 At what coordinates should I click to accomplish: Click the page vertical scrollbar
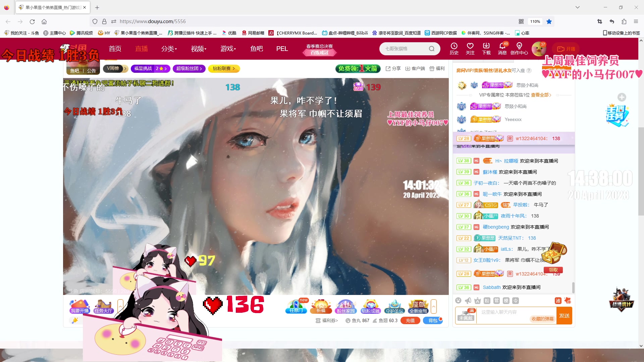tap(641, 171)
